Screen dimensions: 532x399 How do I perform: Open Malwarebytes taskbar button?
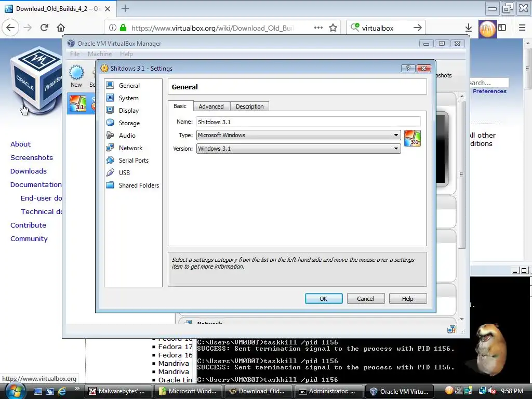pos(118,391)
